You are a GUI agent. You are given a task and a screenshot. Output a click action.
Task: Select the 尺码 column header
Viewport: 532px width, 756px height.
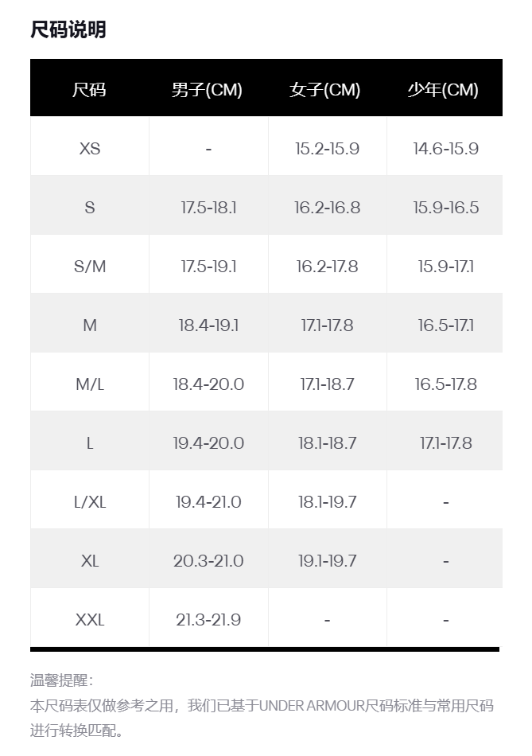click(89, 89)
